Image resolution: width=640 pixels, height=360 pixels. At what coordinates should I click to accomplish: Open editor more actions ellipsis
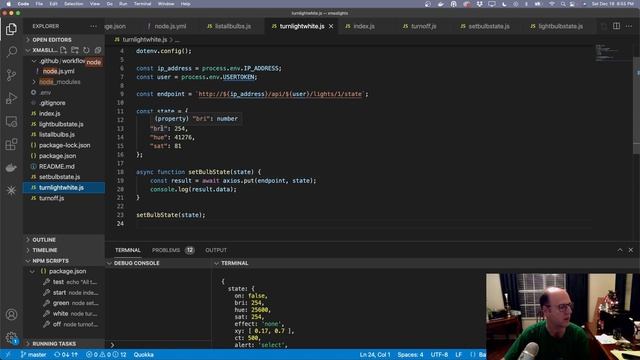pyautogui.click(x=629, y=26)
